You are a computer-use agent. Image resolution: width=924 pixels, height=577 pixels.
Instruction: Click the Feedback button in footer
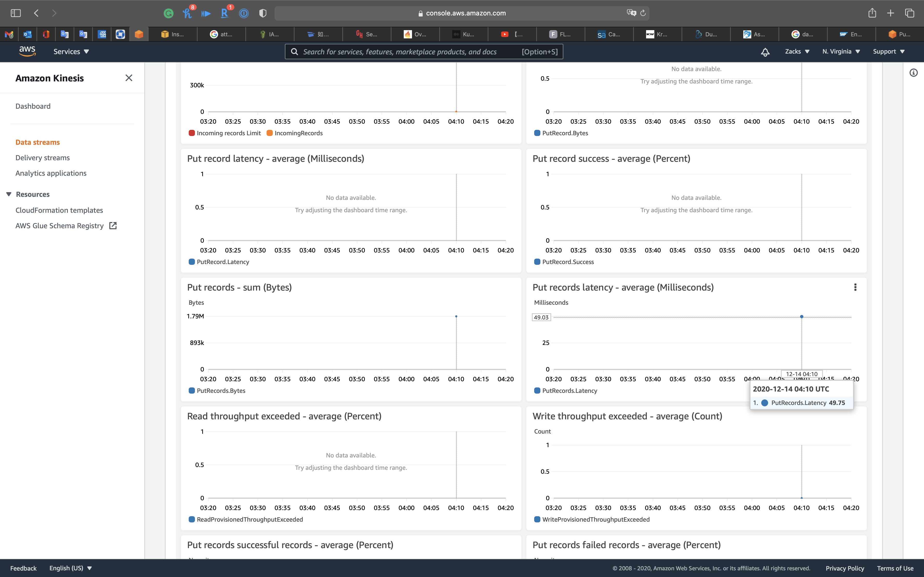click(x=23, y=568)
